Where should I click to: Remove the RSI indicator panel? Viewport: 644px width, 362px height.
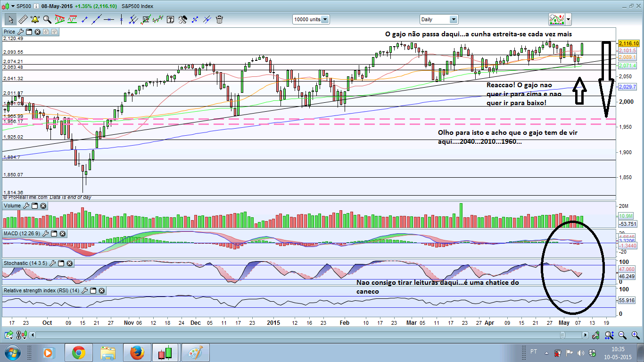[x=101, y=290]
